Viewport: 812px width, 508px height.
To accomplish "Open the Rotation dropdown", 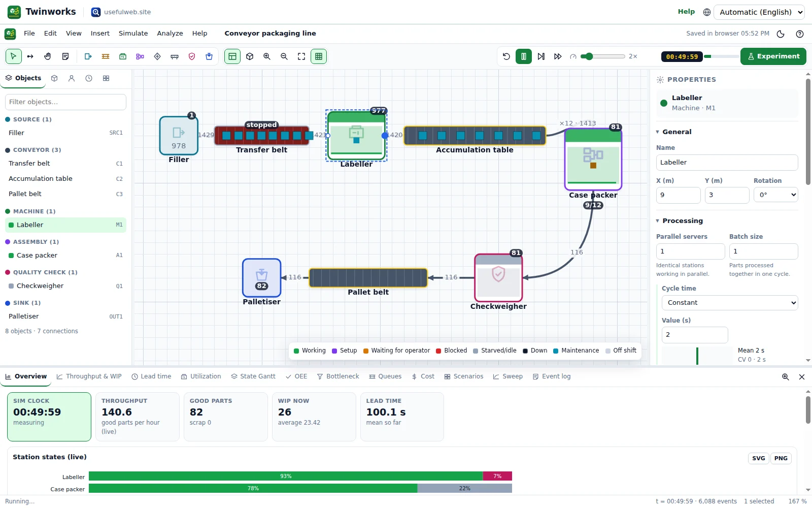I will click(x=775, y=195).
